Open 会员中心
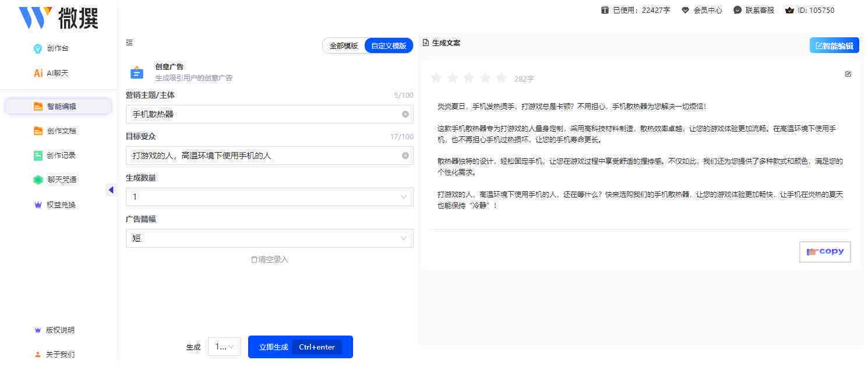 [702, 10]
